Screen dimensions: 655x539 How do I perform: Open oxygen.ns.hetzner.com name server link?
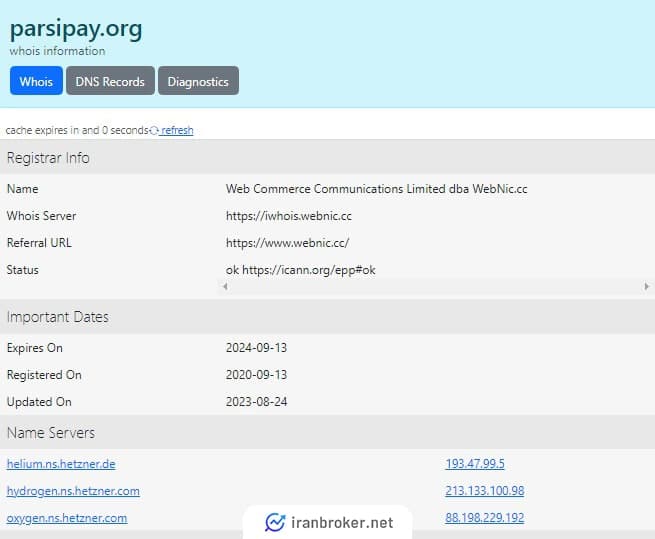pyautogui.click(x=67, y=518)
